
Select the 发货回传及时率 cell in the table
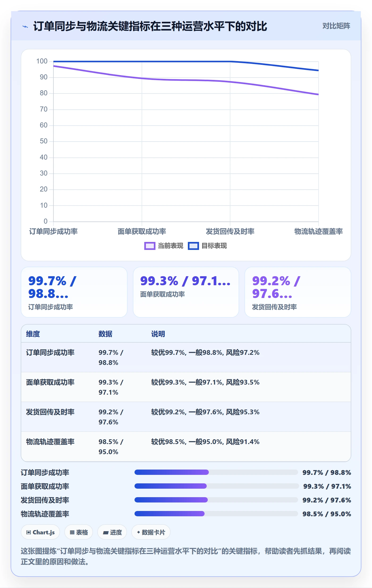(x=50, y=412)
